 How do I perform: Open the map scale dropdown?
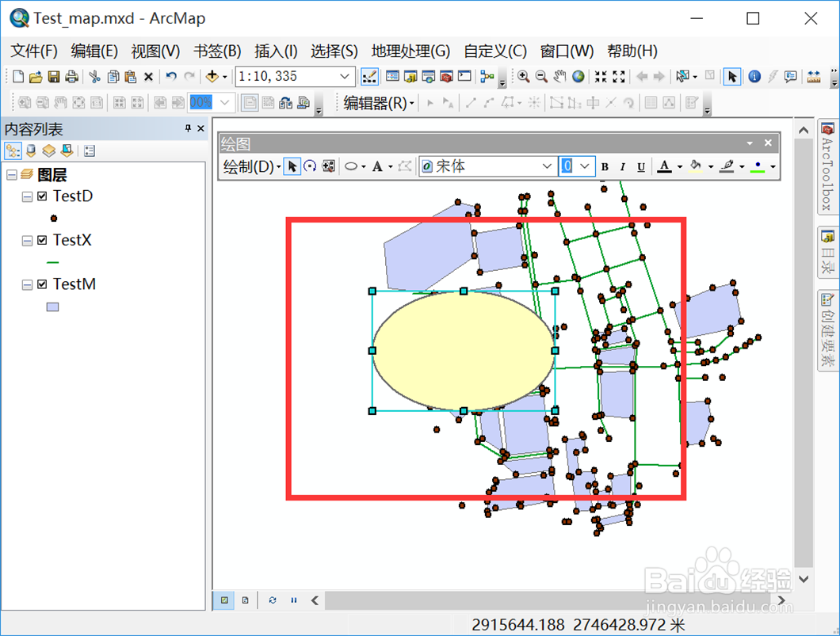point(345,77)
